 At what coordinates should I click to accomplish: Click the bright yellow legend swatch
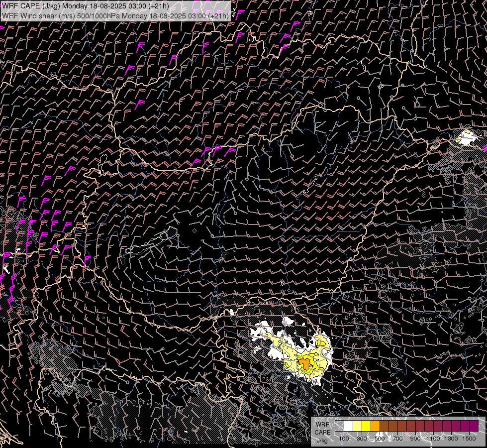click(x=367, y=426)
